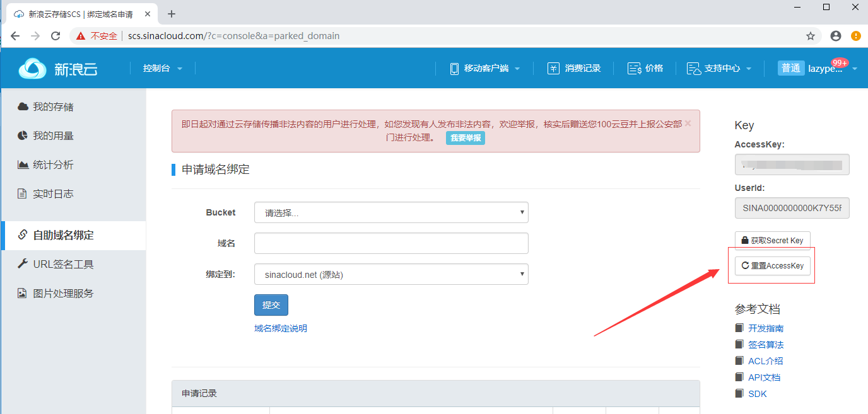The height and width of the screenshot is (414, 868).
Task: Focus the 域名 text input field
Action: point(391,243)
